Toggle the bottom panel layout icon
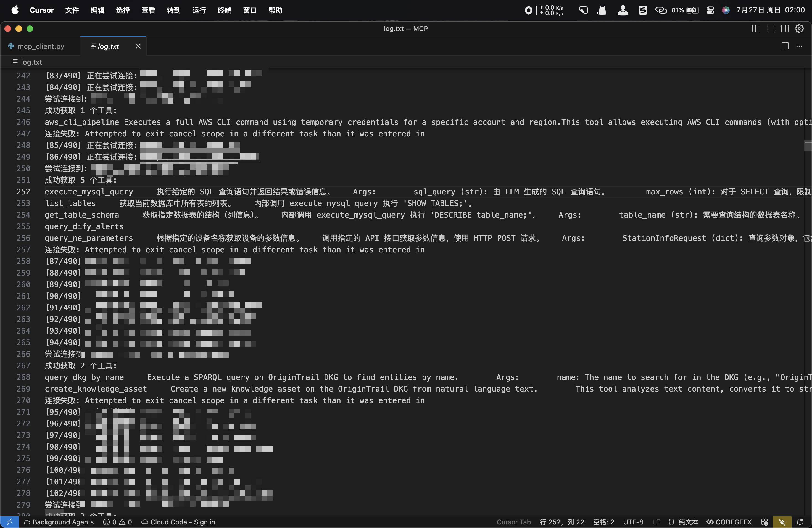812x528 pixels. [x=770, y=29]
